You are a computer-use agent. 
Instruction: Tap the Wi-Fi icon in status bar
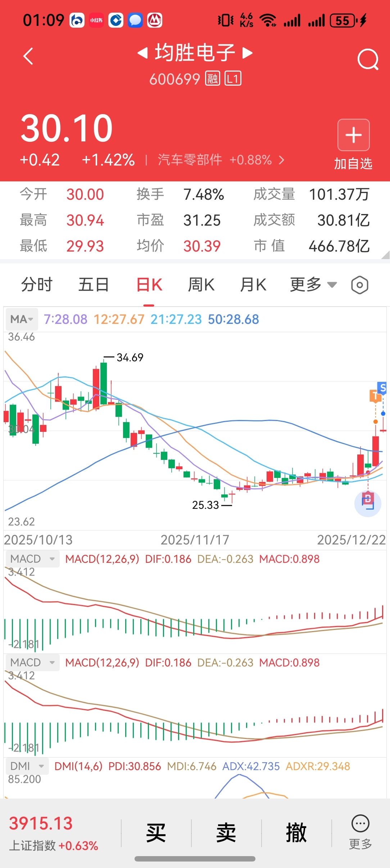(268, 21)
